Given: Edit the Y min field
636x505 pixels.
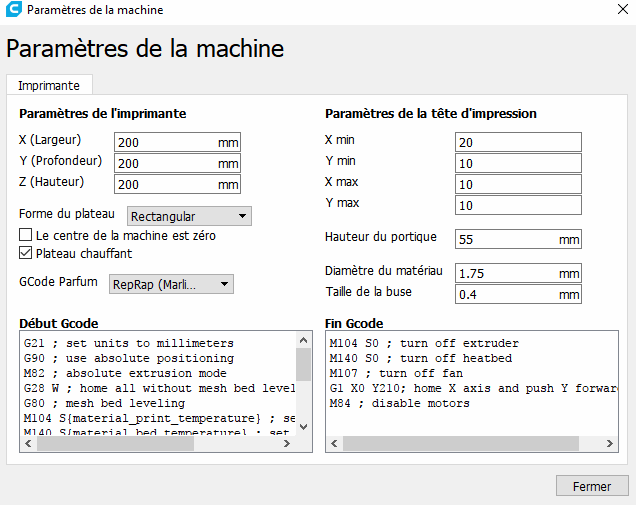Looking at the screenshot, I should coord(518,163).
